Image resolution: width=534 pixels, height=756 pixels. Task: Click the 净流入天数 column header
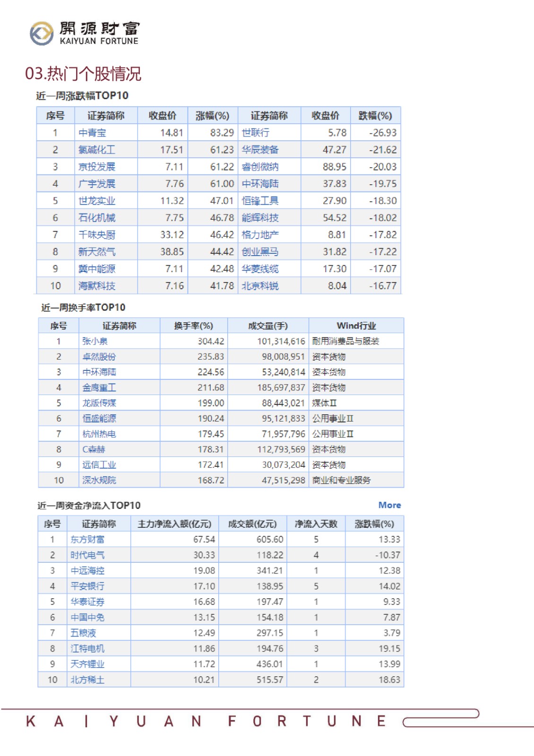(316, 524)
